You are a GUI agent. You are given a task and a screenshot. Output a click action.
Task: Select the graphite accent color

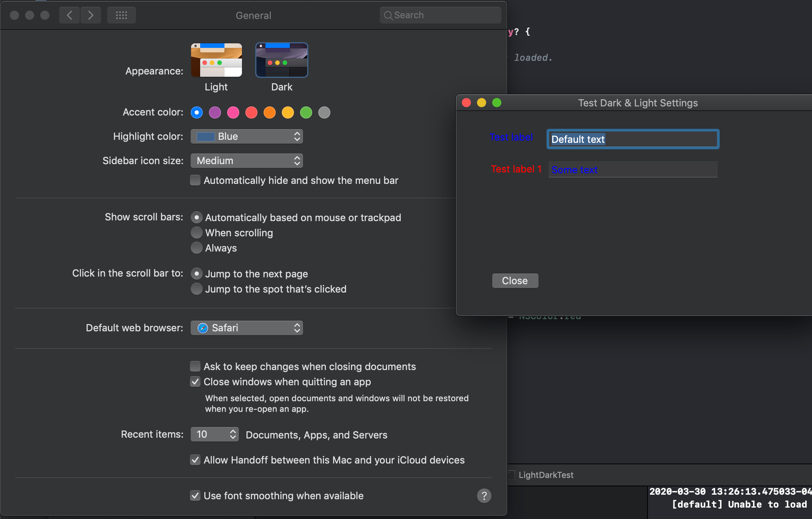point(324,112)
